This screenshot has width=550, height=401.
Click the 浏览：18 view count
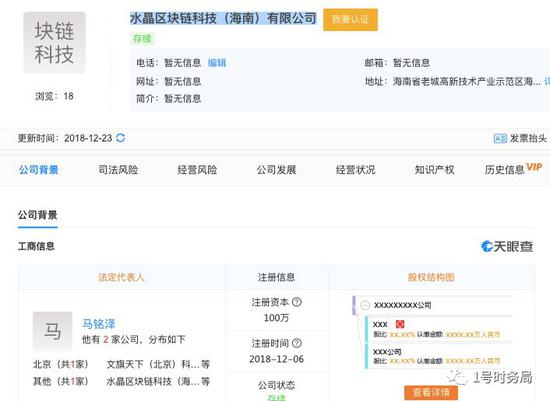[54, 96]
